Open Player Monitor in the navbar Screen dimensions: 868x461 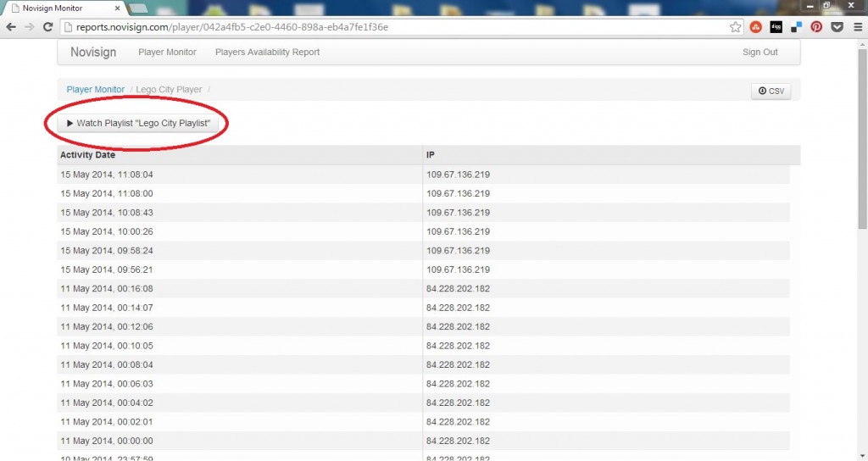pyautogui.click(x=167, y=52)
